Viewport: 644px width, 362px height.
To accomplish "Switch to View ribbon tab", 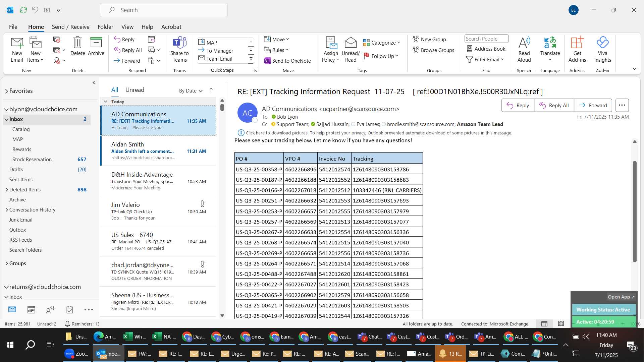I will click(x=127, y=27).
